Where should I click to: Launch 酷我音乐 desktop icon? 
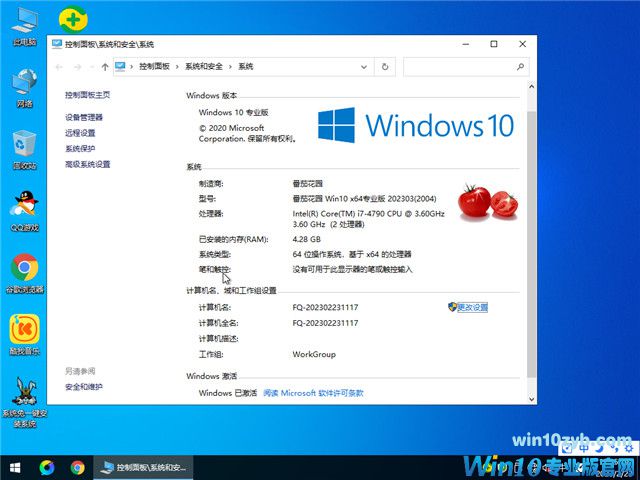coord(24,335)
